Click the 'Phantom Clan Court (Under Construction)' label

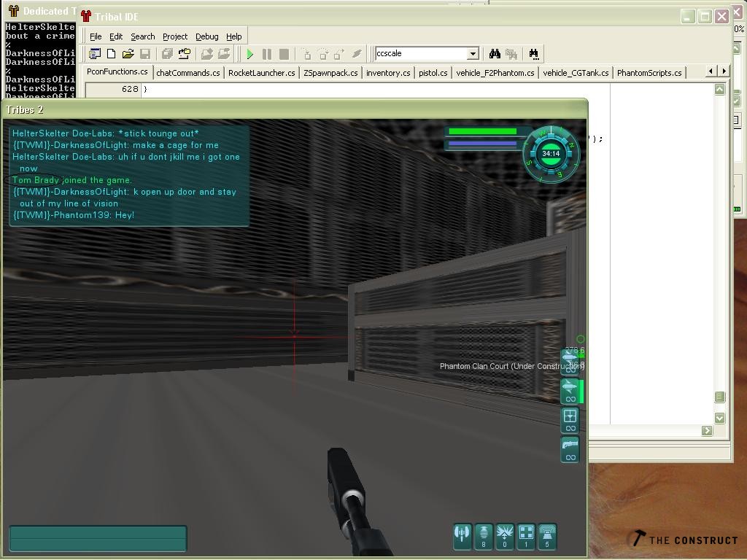coord(511,366)
